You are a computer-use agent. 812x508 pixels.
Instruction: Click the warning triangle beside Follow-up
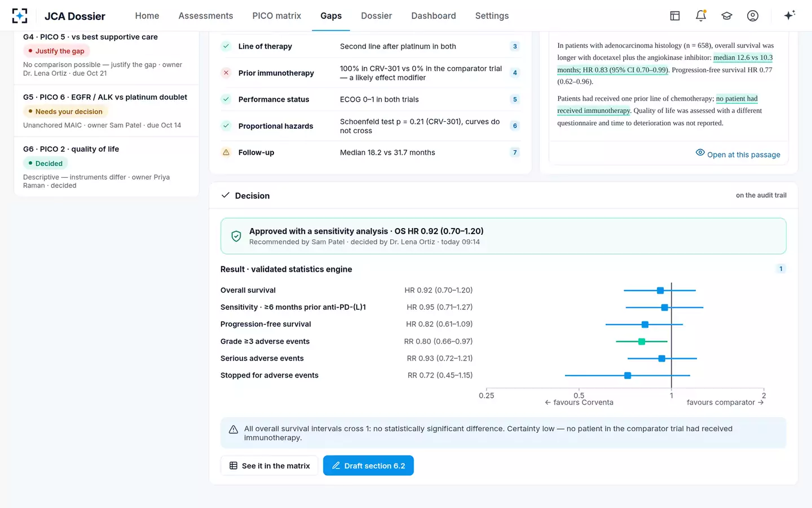226,152
